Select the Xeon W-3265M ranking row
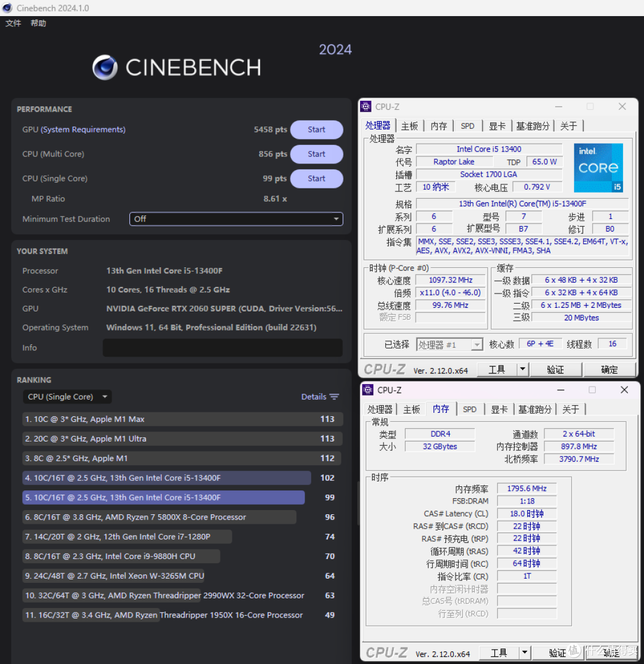The image size is (644, 664). (182, 576)
